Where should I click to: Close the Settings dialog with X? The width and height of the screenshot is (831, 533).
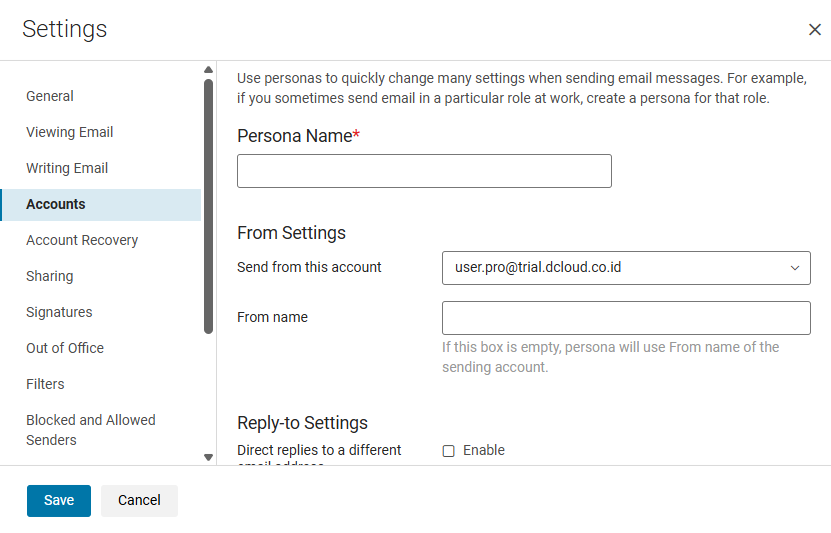click(x=814, y=30)
